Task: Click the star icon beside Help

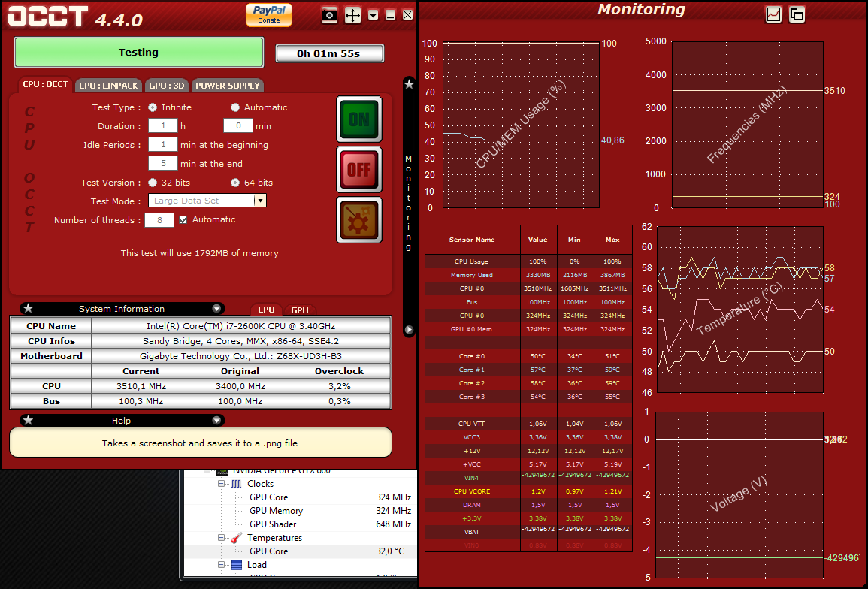Action: tap(28, 421)
